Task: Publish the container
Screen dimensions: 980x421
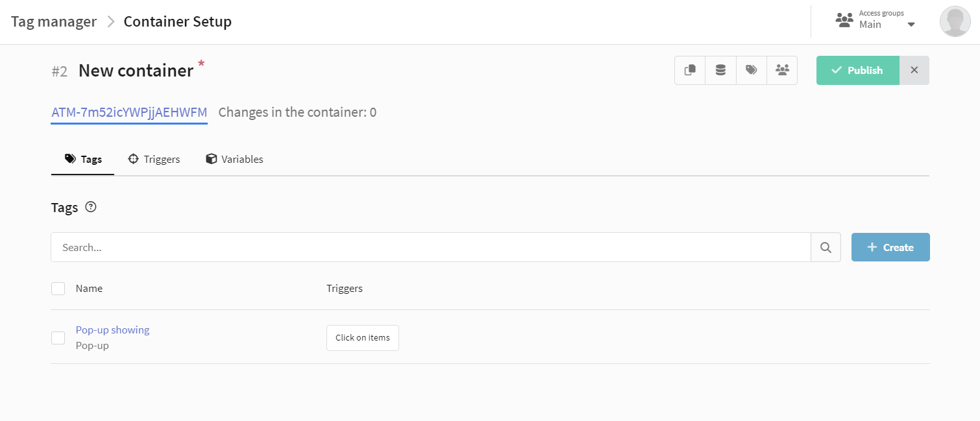Action: [x=857, y=70]
